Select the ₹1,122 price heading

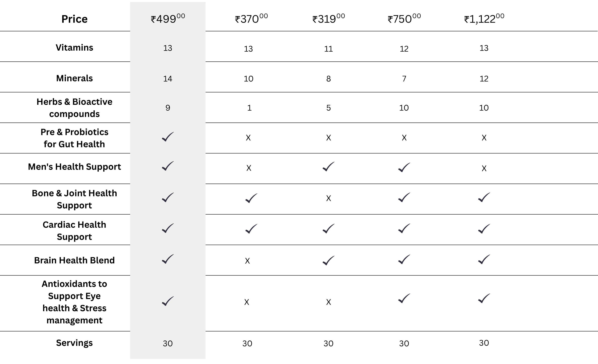tap(484, 19)
